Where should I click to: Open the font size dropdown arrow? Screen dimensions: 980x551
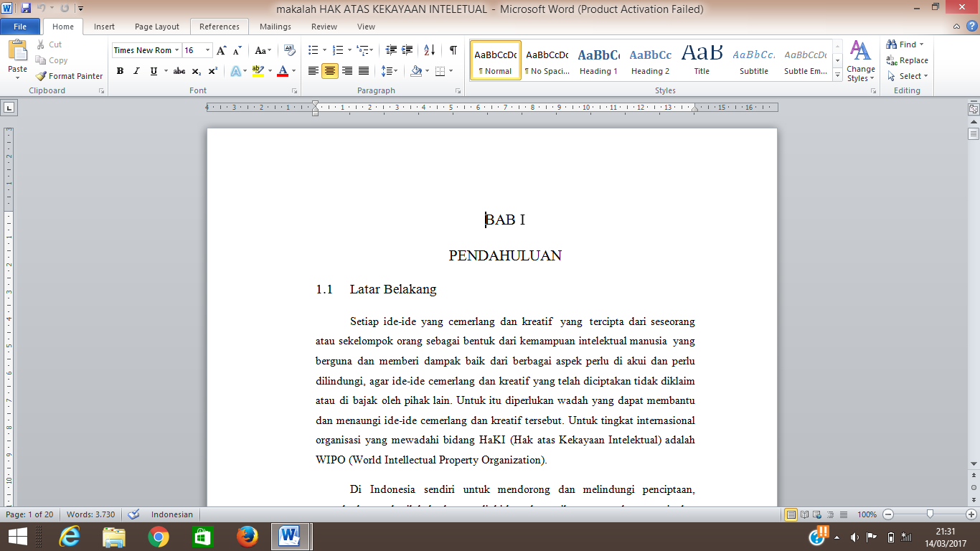coord(207,50)
